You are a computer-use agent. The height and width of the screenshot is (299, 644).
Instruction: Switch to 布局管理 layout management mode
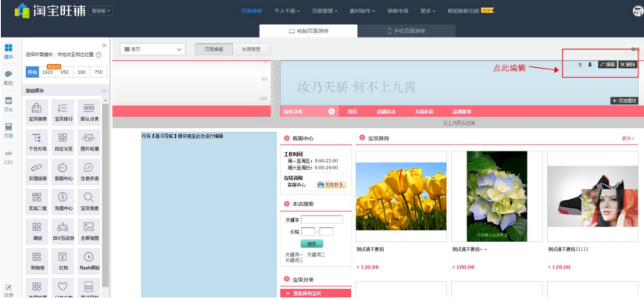point(252,49)
